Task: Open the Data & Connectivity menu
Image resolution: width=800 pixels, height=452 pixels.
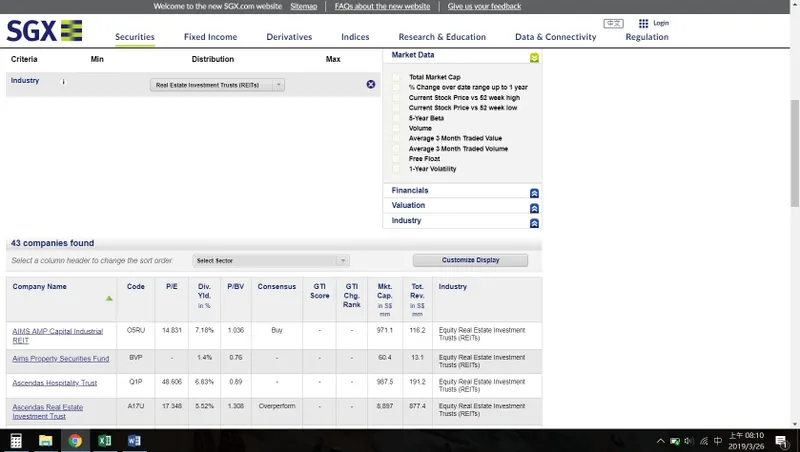Action: click(556, 37)
